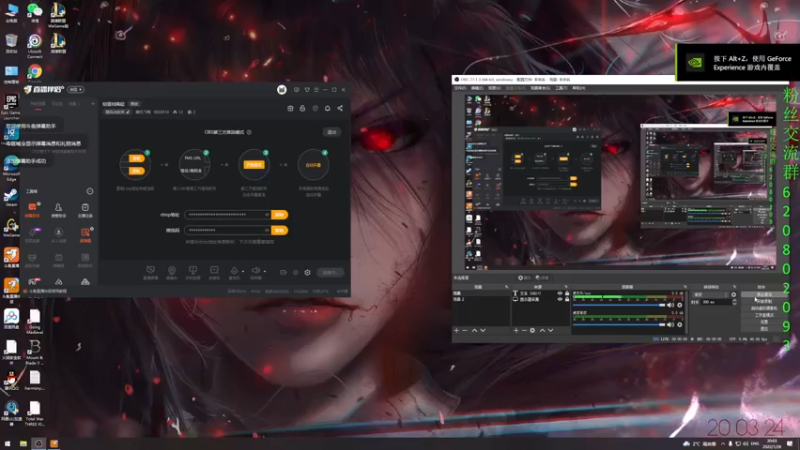Add a new source in OBS Sources panel
The width and height of the screenshot is (800, 450).
pyautogui.click(x=516, y=331)
